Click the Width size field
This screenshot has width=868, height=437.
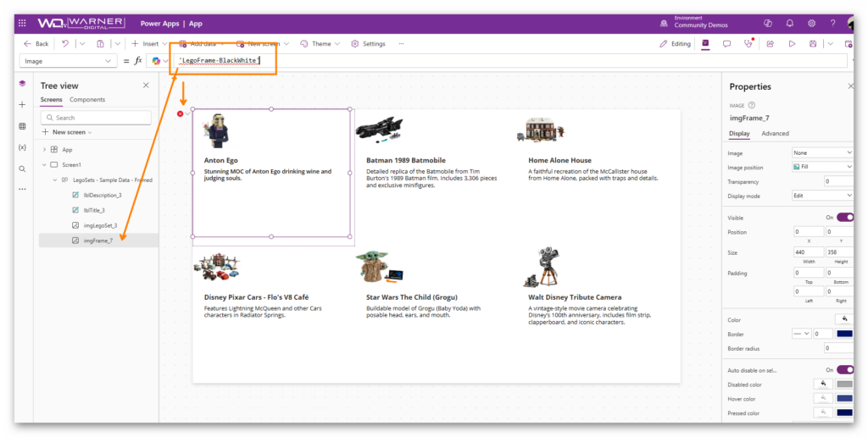[x=808, y=252]
